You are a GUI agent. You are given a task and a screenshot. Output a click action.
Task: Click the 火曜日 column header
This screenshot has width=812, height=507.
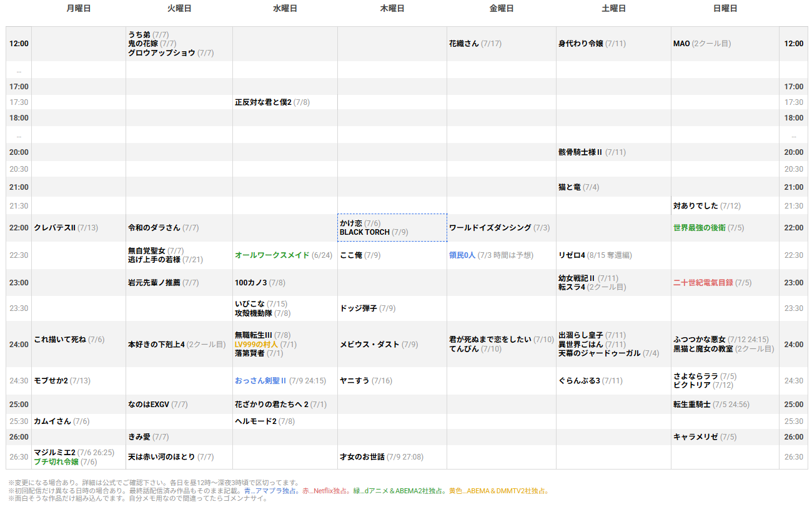tap(179, 9)
